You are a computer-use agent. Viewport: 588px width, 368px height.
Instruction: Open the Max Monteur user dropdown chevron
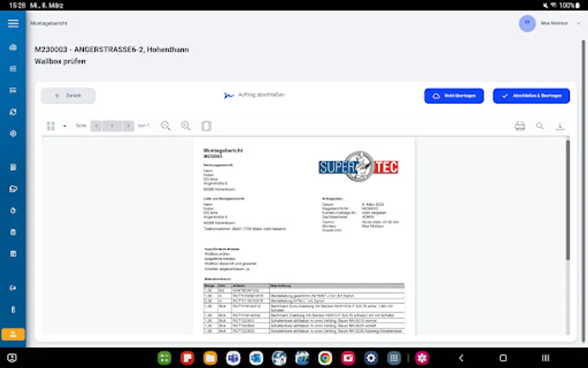[578, 23]
